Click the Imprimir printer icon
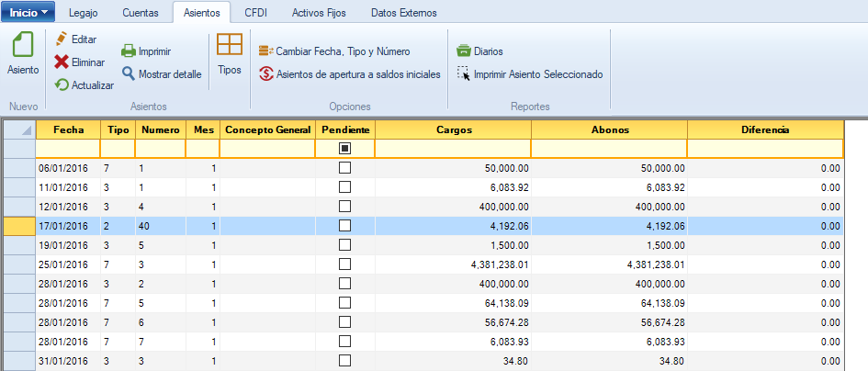Screen dimensions: 868x371 tap(130, 51)
